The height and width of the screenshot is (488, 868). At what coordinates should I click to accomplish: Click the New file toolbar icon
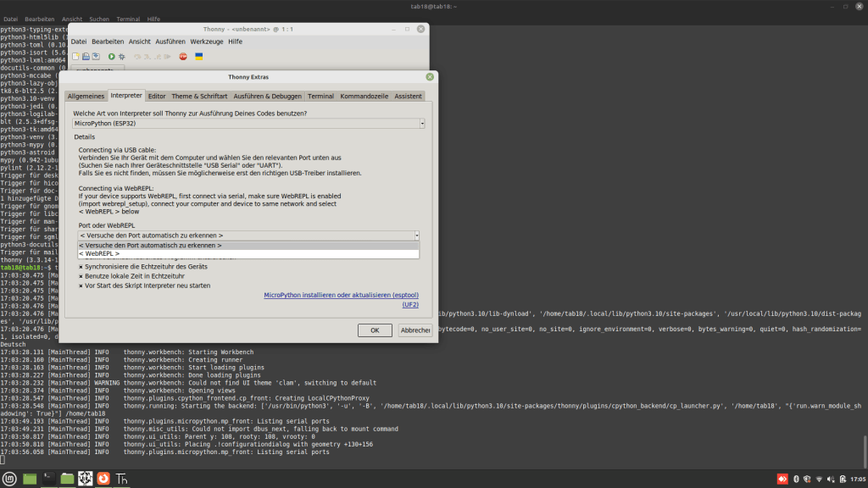coord(75,57)
